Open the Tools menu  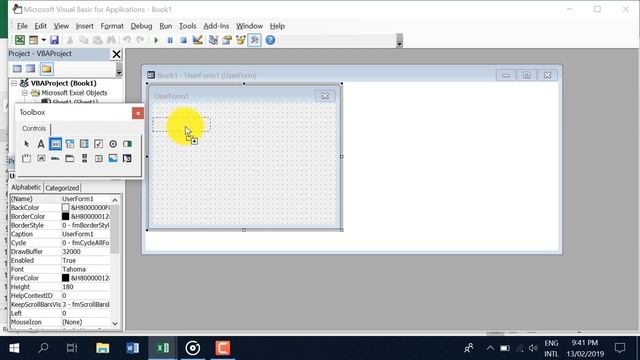click(187, 26)
